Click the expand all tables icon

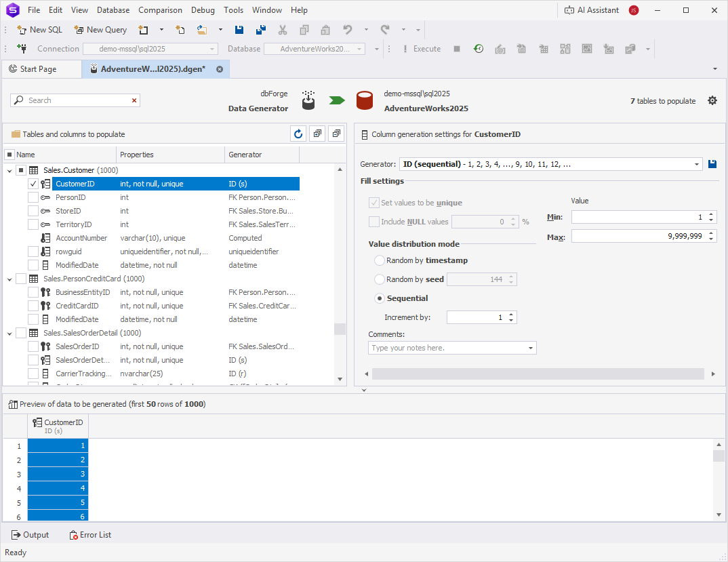pyautogui.click(x=317, y=134)
